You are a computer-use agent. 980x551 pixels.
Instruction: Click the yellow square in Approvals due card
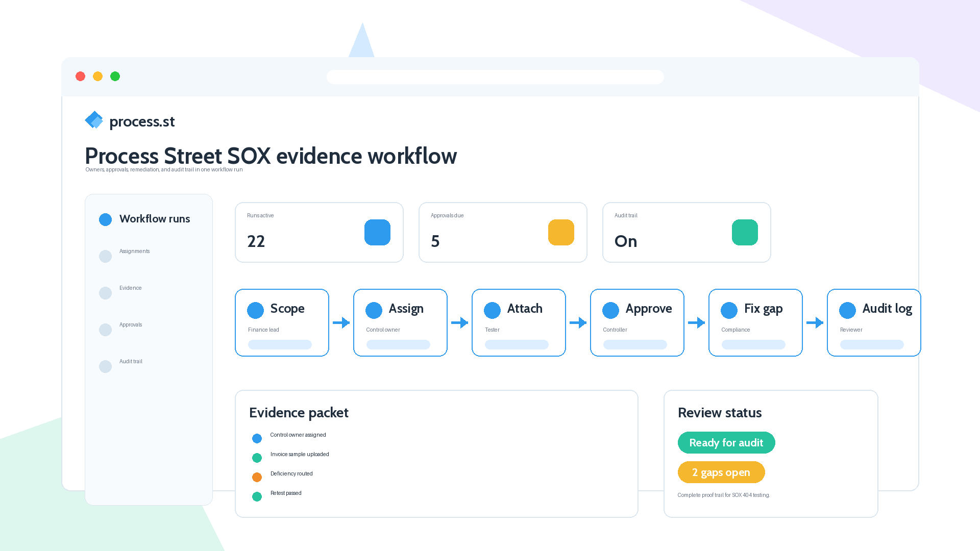[x=561, y=232]
